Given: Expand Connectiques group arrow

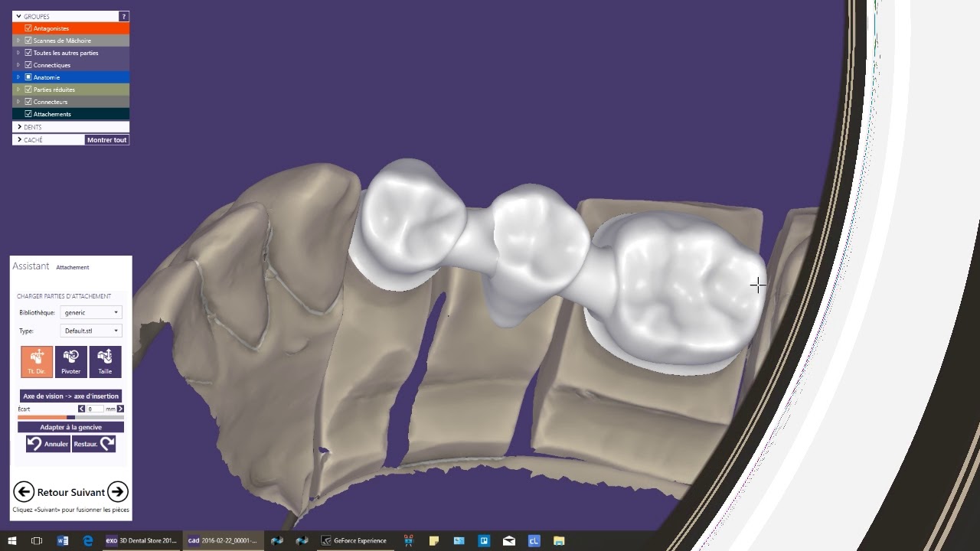Looking at the screenshot, I should coord(18,65).
